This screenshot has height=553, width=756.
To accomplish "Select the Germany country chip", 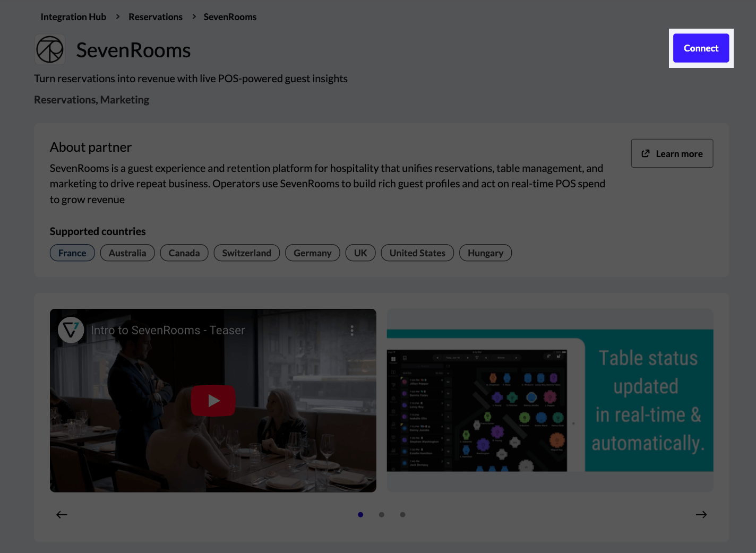I will [312, 253].
